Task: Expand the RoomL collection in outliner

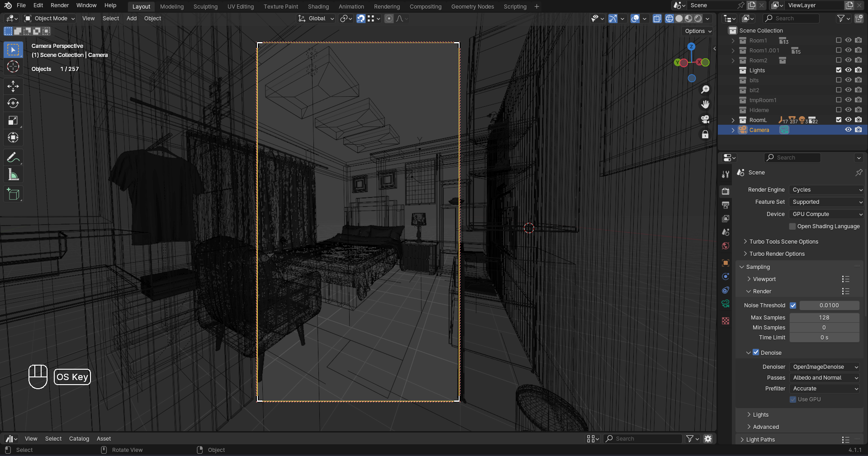Action: [x=733, y=120]
